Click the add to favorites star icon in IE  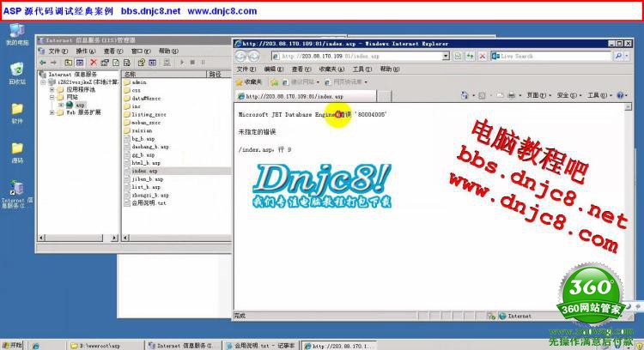274,82
